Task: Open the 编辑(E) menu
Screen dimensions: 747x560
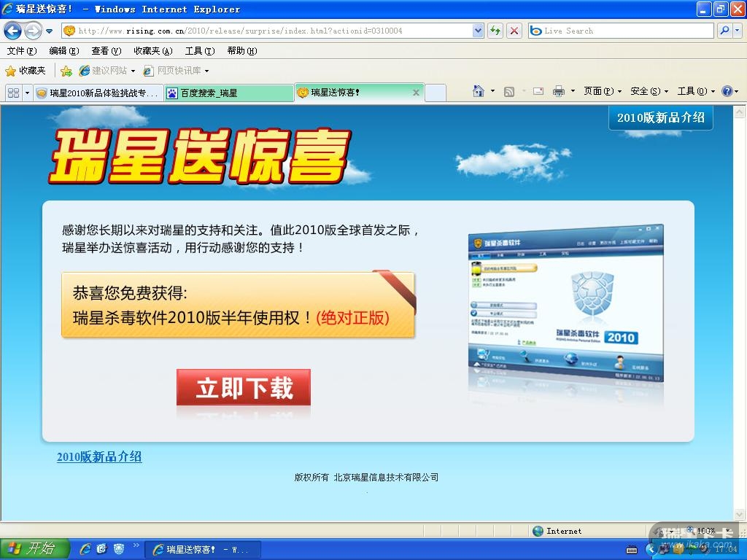Action: point(64,51)
